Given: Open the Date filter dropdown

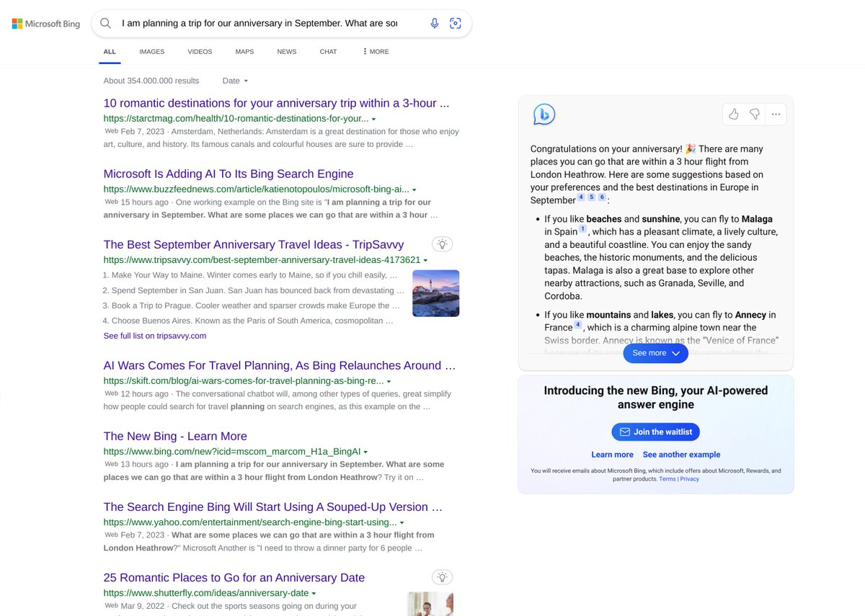Looking at the screenshot, I should pos(235,81).
